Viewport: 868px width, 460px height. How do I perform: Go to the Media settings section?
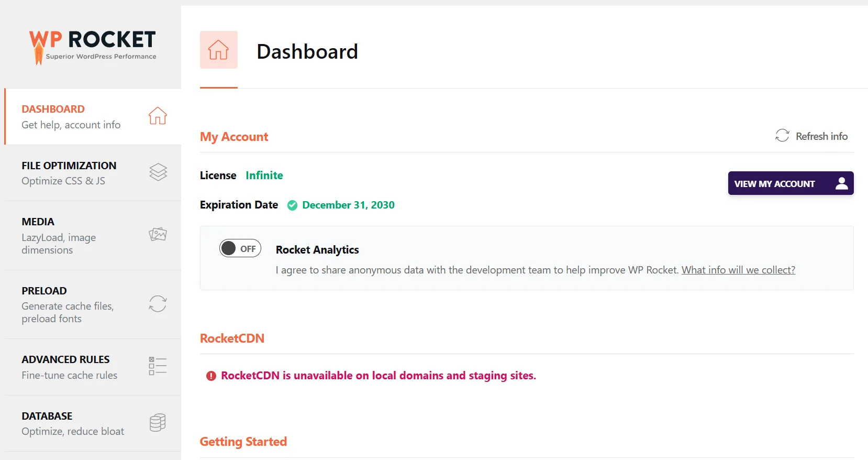click(x=93, y=236)
